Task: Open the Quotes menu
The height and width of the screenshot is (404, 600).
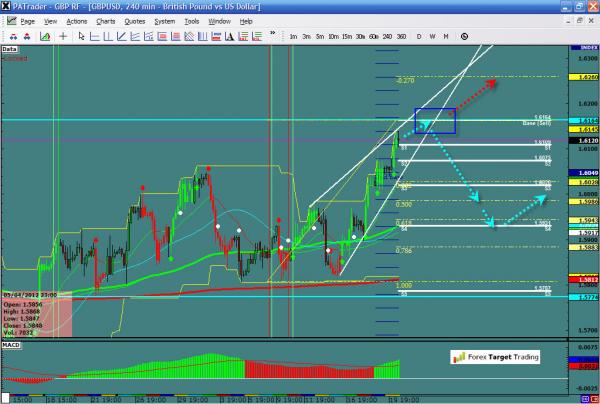Action: click(x=132, y=20)
